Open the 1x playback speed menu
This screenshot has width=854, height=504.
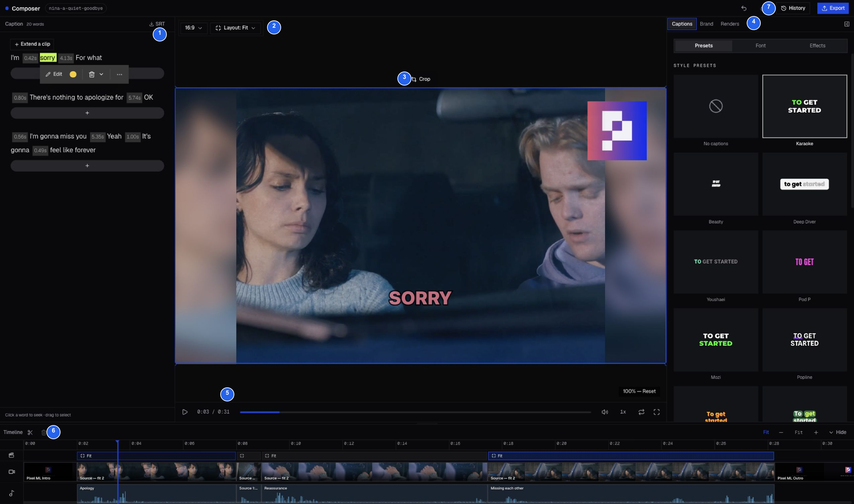[x=623, y=412]
